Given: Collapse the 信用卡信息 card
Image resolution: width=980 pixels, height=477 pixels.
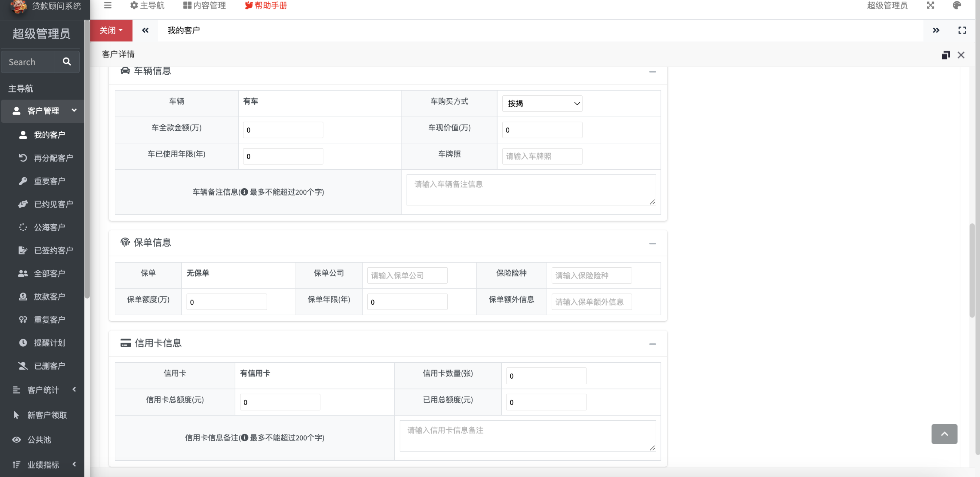Looking at the screenshot, I should coord(652,344).
